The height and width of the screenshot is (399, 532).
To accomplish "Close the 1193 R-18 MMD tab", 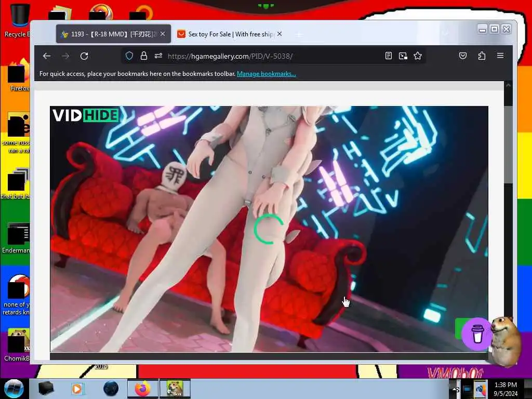I will coord(163,34).
